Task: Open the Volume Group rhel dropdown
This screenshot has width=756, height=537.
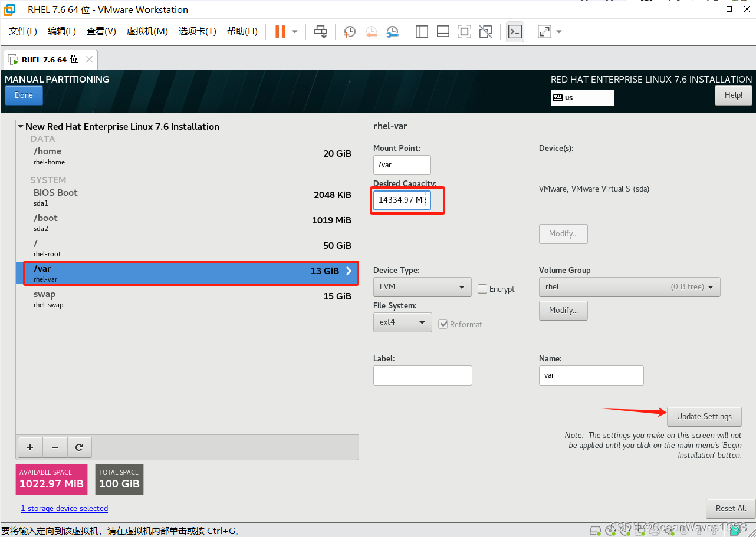Action: (x=629, y=287)
